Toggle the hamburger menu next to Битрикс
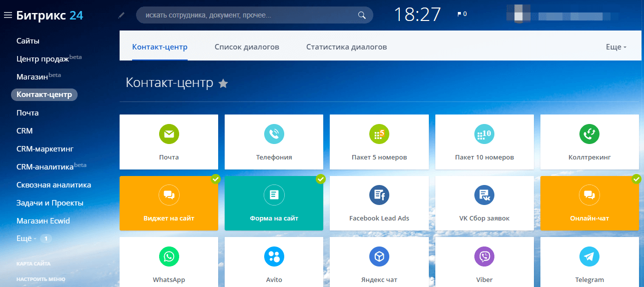Viewport: 644px width, 287px height. [8, 15]
